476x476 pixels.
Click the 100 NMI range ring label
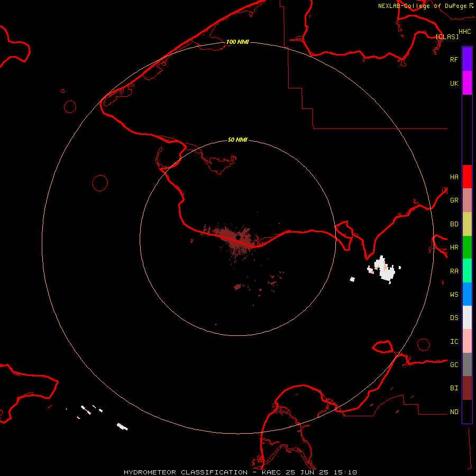point(237,42)
